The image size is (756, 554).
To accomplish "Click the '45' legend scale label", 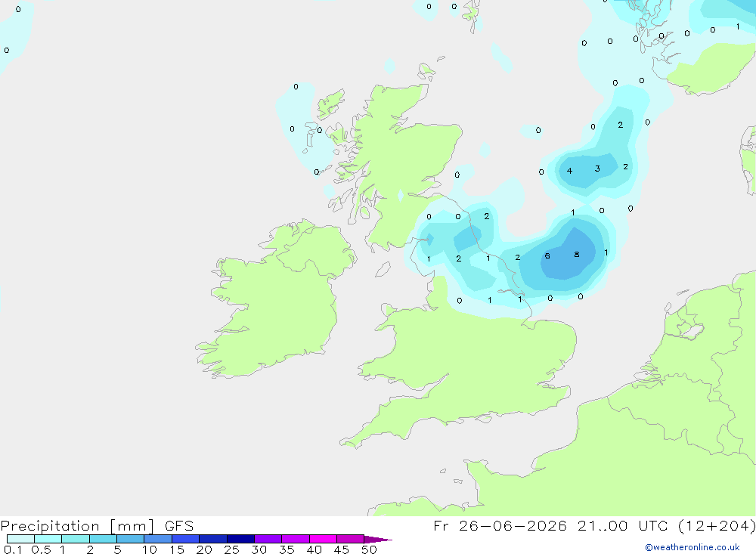I will click(342, 549).
